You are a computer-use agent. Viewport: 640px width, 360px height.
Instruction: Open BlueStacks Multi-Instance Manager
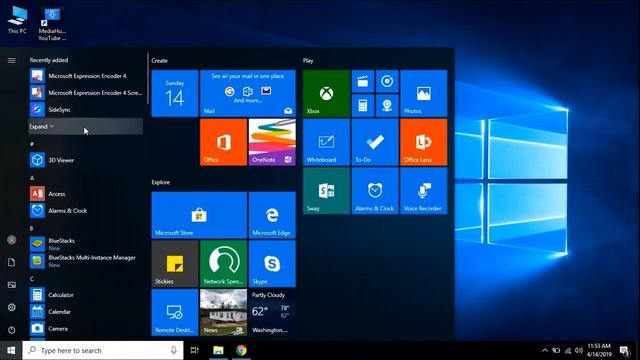[x=86, y=261]
